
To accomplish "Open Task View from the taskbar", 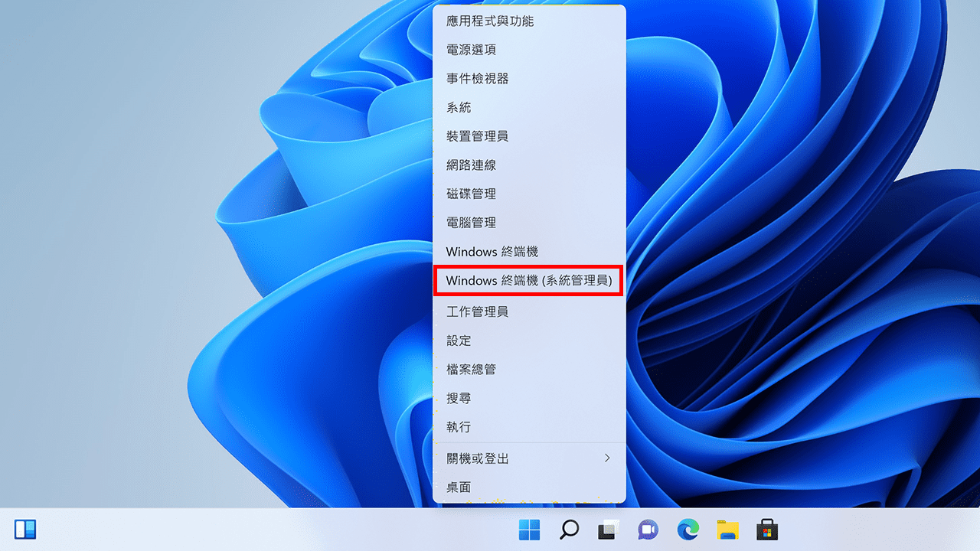I will tap(608, 529).
